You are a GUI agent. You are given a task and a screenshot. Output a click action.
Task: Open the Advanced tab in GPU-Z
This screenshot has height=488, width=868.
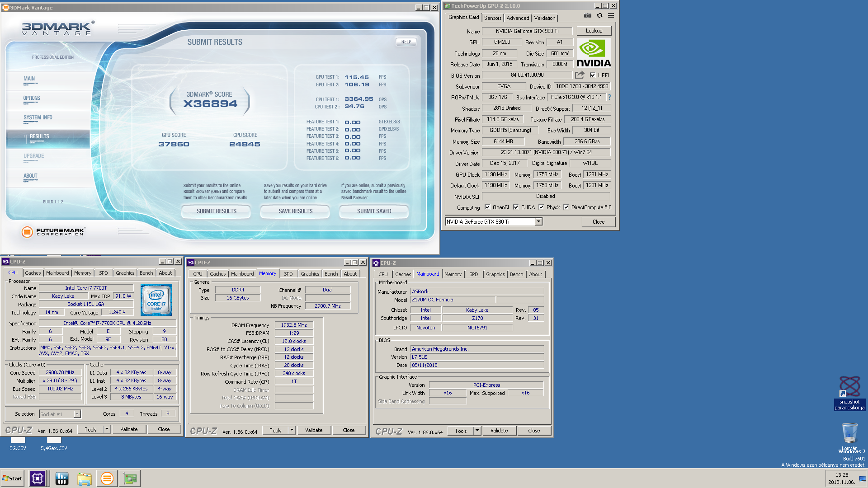(x=518, y=18)
